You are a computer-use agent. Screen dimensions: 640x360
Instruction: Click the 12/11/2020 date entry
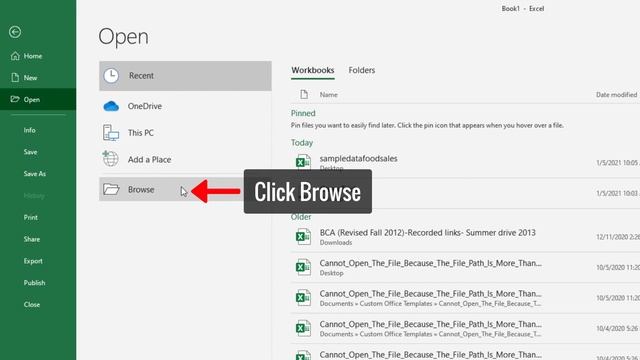coord(618,237)
